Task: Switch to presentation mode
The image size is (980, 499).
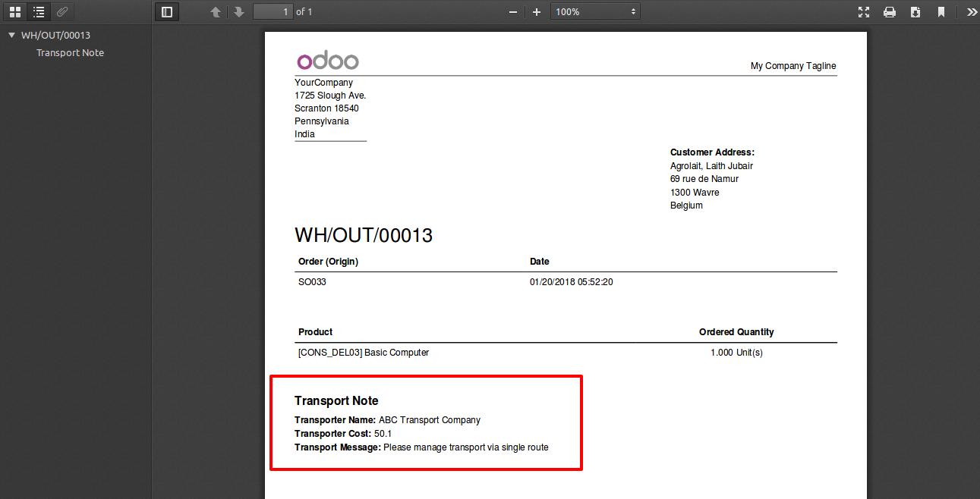Action: [x=864, y=11]
